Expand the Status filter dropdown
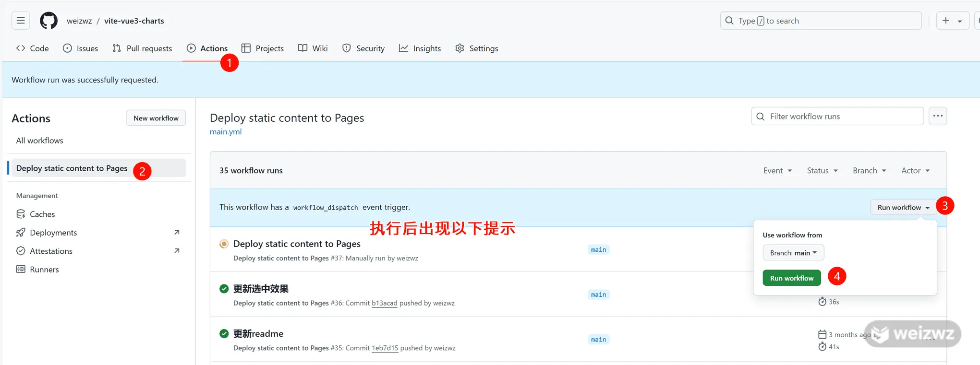This screenshot has width=980, height=365. (823, 171)
